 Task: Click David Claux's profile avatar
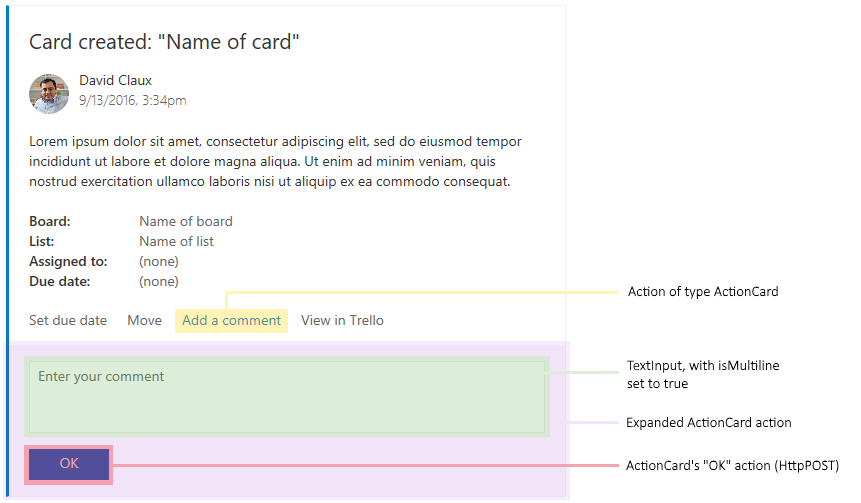click(x=49, y=93)
